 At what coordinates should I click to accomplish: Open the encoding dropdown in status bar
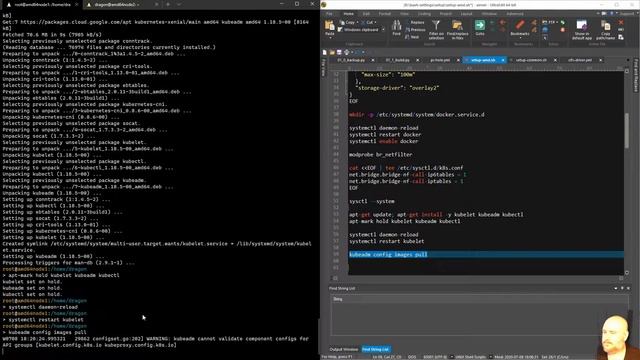point(452,357)
